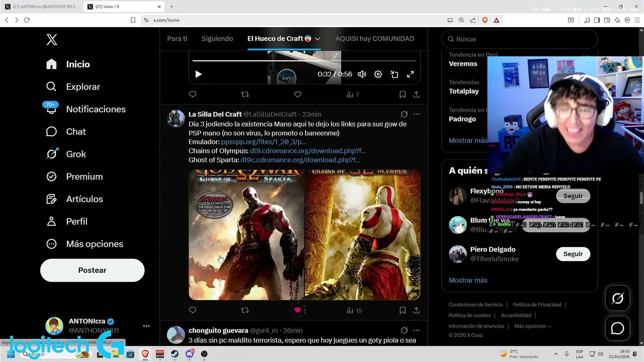Open video settings gear
This screenshot has height=362, width=644.
point(378,74)
